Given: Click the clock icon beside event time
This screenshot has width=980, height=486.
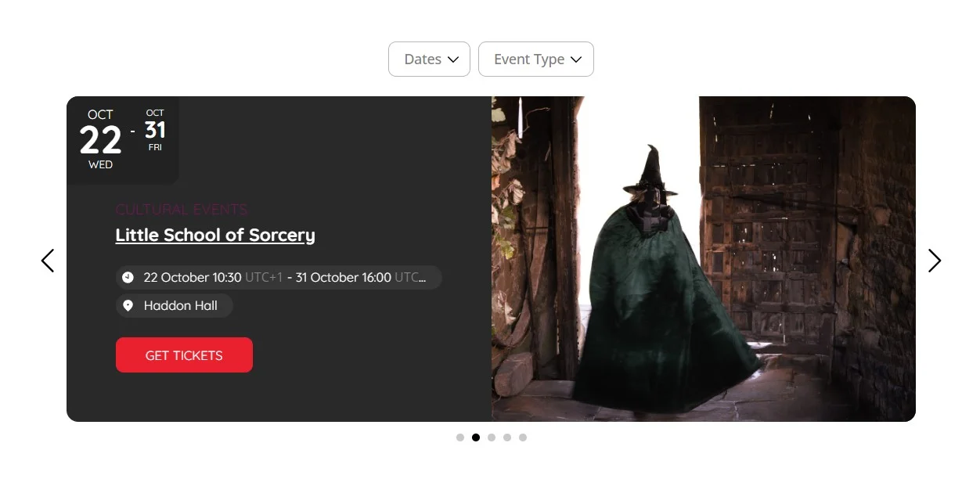Looking at the screenshot, I should point(128,278).
